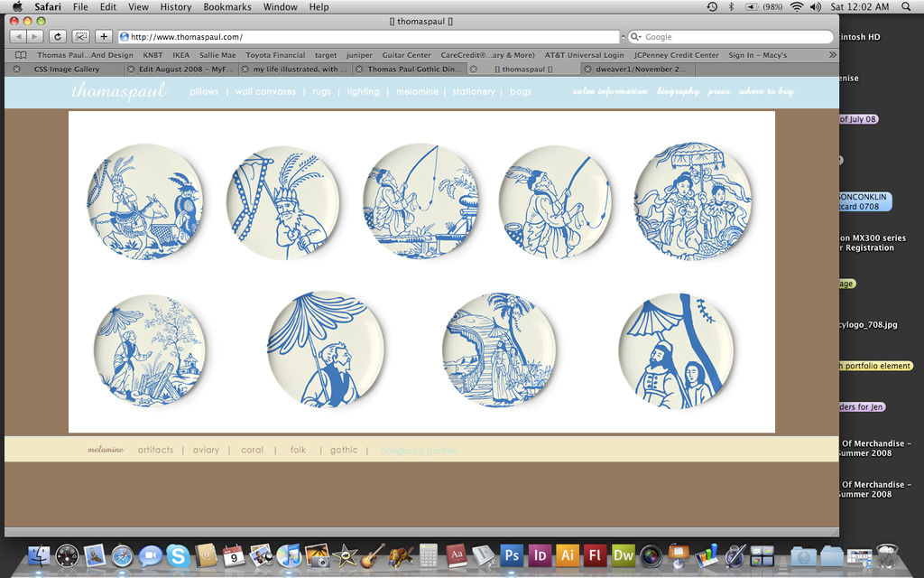Select the stairway and palm tree plate
This screenshot has height=578, width=924.
[499, 350]
